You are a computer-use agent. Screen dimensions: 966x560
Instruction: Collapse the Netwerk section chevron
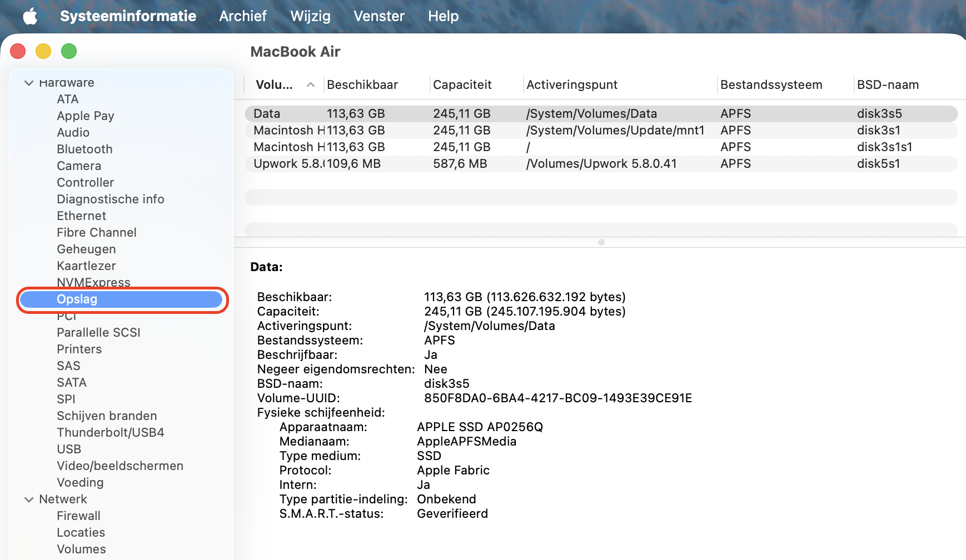coord(29,499)
